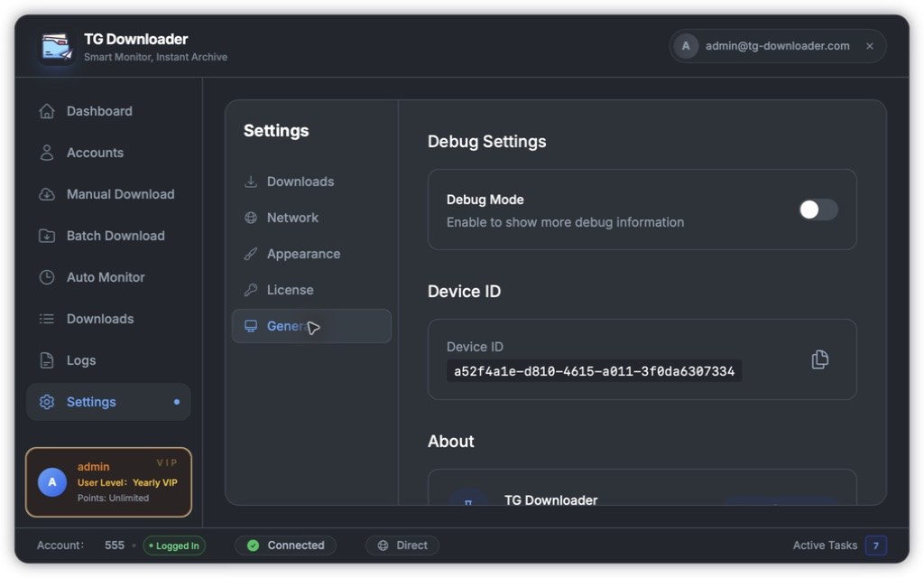Click the VIP label on the user card
This screenshot has height=578, width=924.
[x=167, y=463]
